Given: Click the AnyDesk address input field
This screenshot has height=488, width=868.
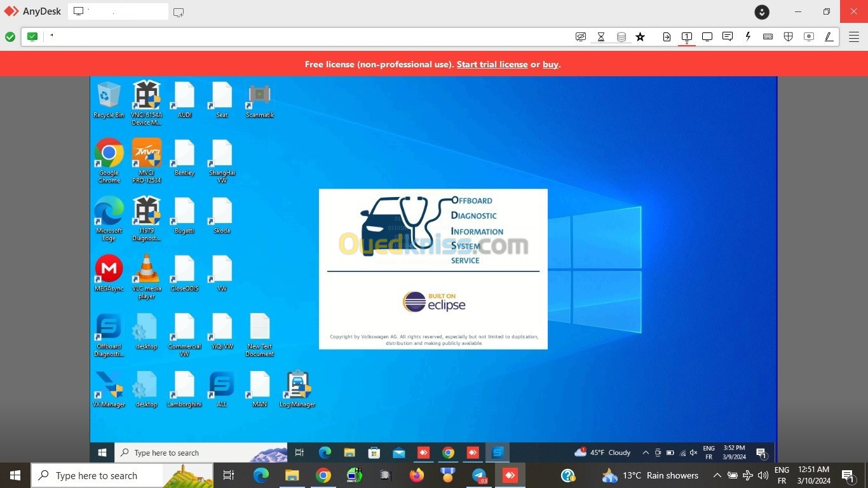Looking at the screenshot, I should click(x=305, y=37).
